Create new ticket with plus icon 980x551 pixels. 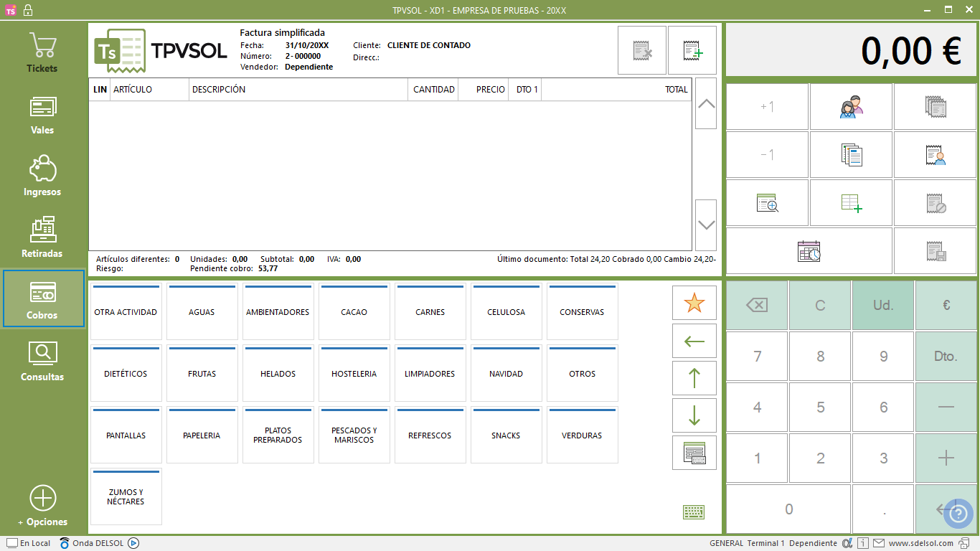tap(692, 50)
